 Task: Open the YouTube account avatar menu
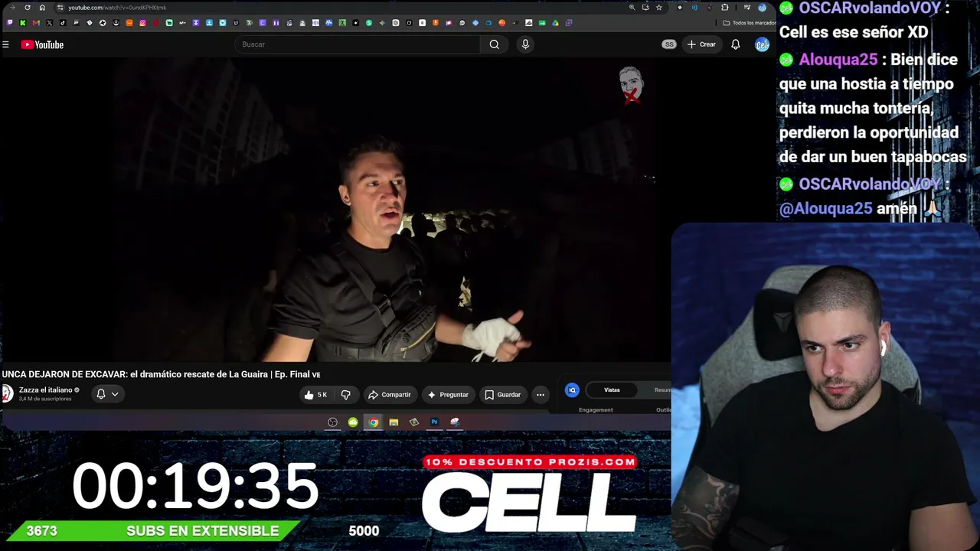762,44
